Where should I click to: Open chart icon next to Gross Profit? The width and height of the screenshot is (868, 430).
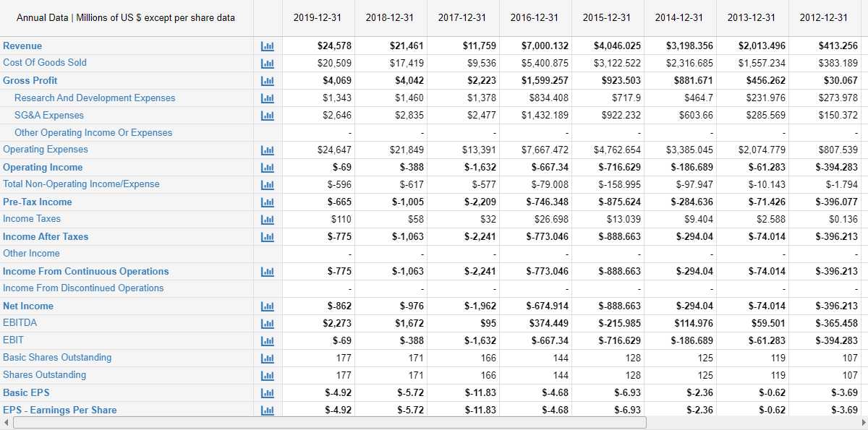point(267,80)
